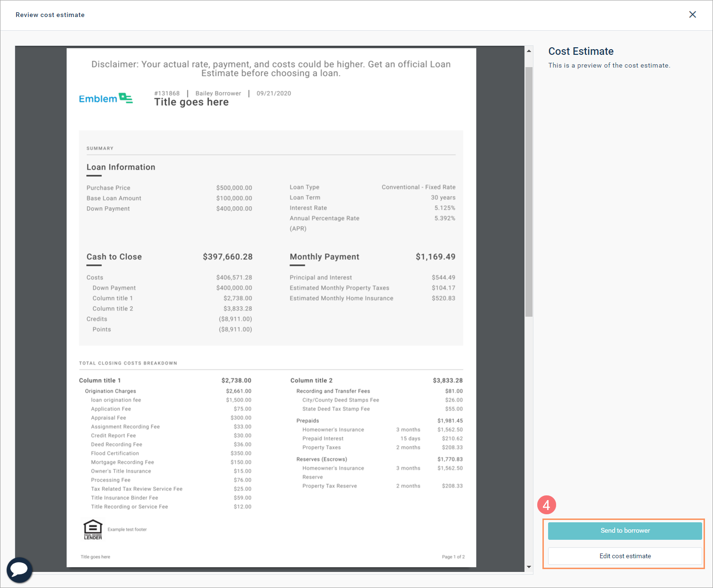Close the Review cost estimate dialog

click(x=692, y=15)
